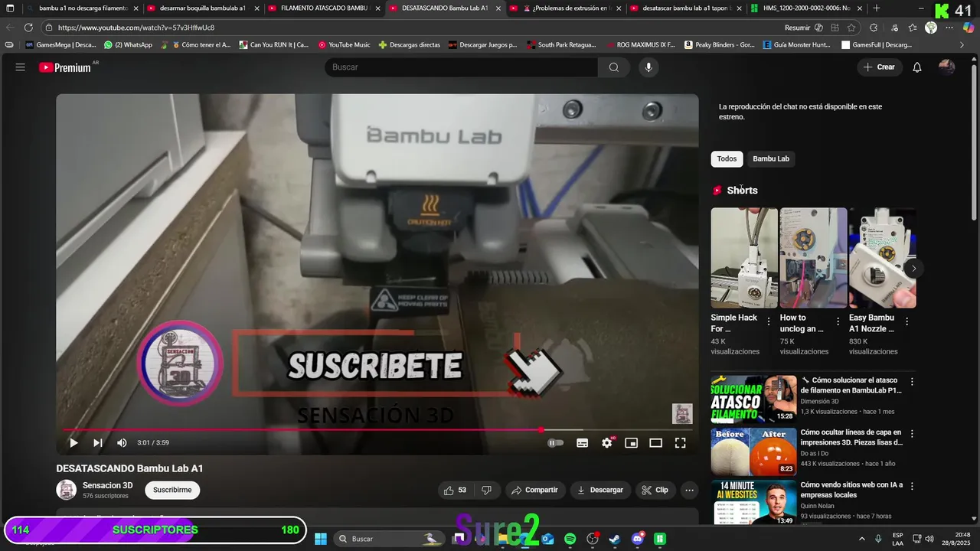Open browser extensions puzzle icon
Screen dimensions: 980x551
pyautogui.click(x=874, y=28)
